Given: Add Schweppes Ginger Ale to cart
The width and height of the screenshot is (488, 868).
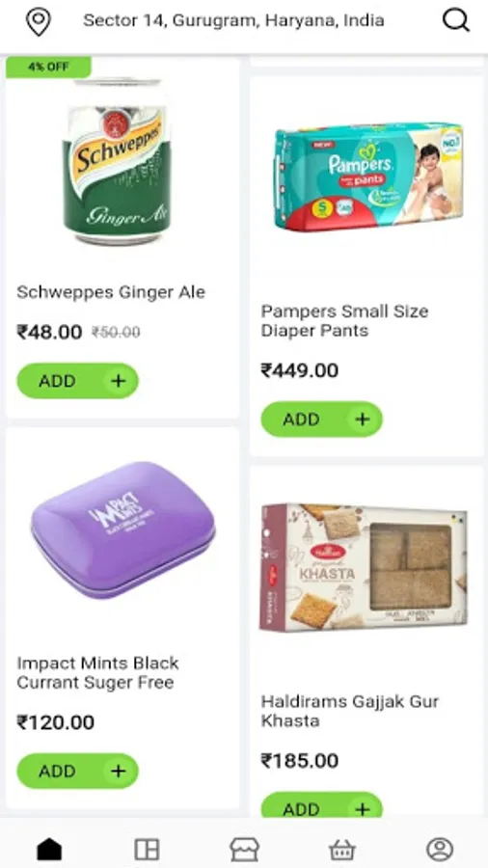Looking at the screenshot, I should [x=77, y=381].
